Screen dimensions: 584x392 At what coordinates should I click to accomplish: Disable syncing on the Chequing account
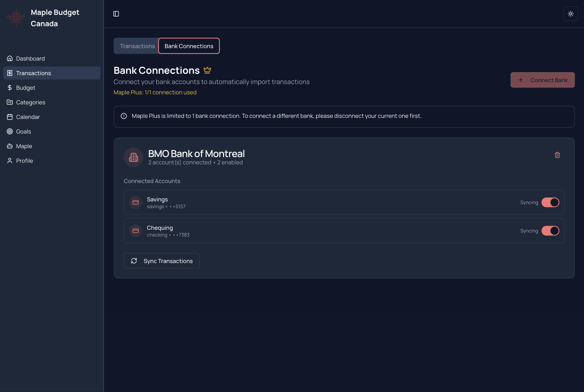[550, 231]
